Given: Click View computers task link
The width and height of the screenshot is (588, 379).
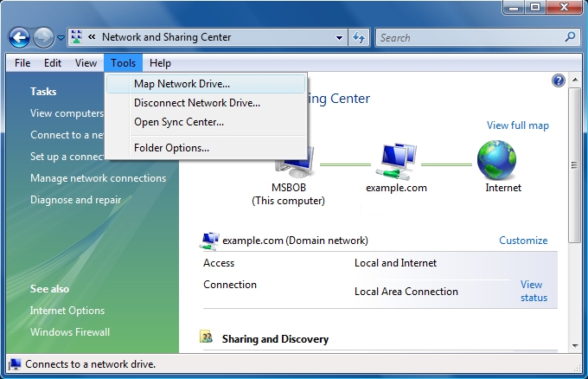Looking at the screenshot, I should pyautogui.click(x=67, y=113).
